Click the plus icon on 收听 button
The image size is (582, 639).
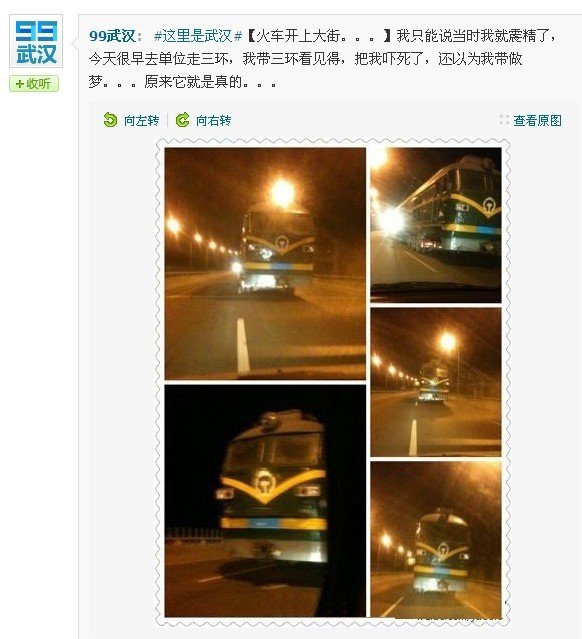19,84
